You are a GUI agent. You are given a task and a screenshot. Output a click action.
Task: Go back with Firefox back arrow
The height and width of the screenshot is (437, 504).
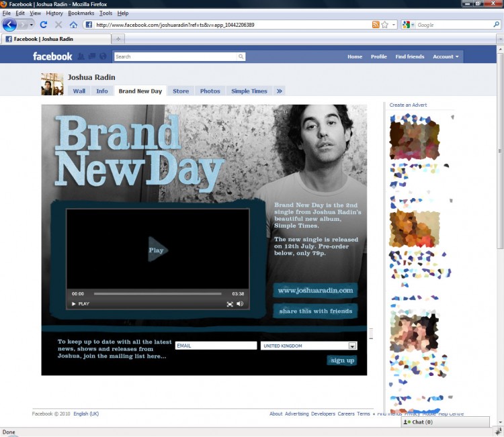click(x=9, y=25)
